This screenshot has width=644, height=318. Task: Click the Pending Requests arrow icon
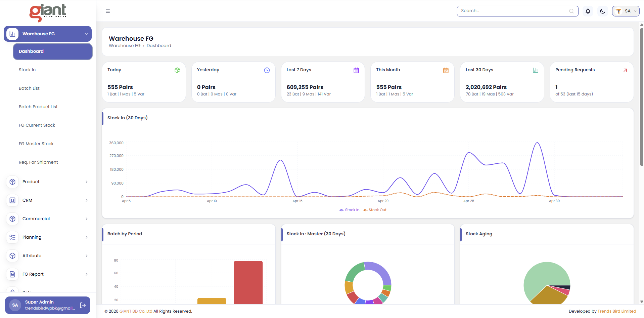click(x=625, y=70)
